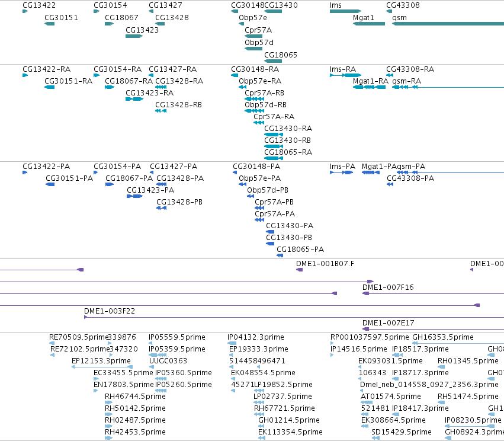
Task: Open transcript CG13430-RA
Action: 274,135
